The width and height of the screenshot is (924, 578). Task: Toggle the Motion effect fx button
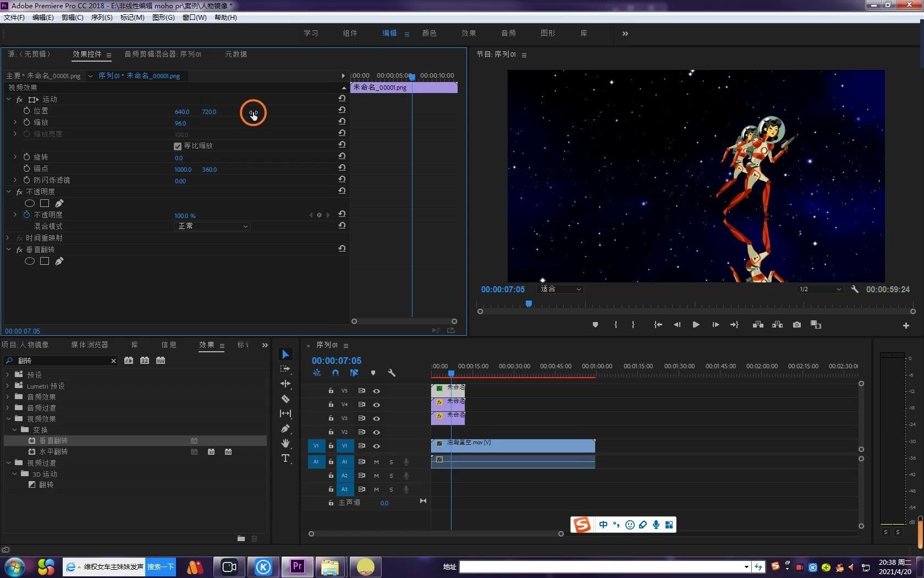19,100
